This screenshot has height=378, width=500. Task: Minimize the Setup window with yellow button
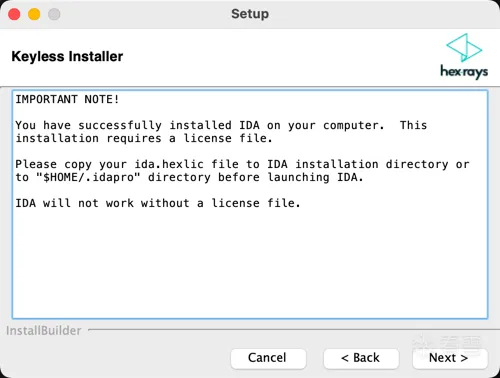point(34,14)
